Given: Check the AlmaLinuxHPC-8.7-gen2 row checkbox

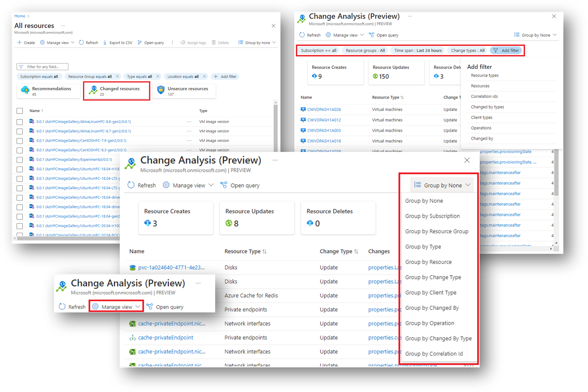Looking at the screenshot, I should 20,131.
